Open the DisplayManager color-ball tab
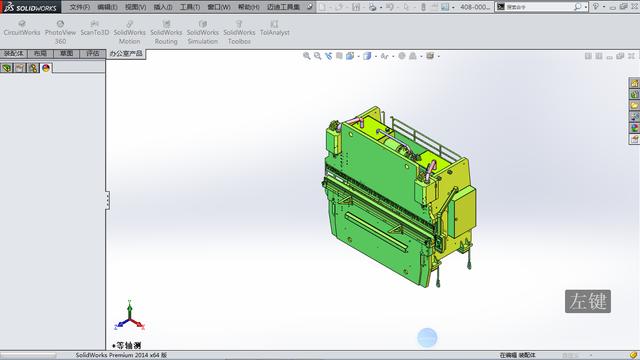 [x=46, y=68]
